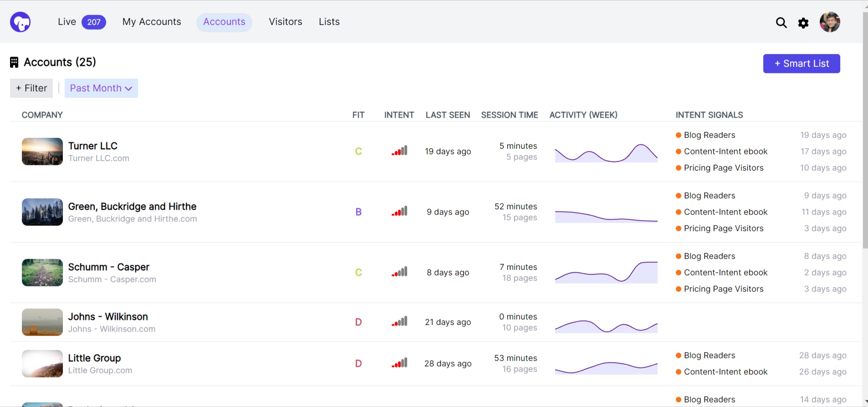
Task: Click Turner LLC thumbnail image
Action: (42, 152)
